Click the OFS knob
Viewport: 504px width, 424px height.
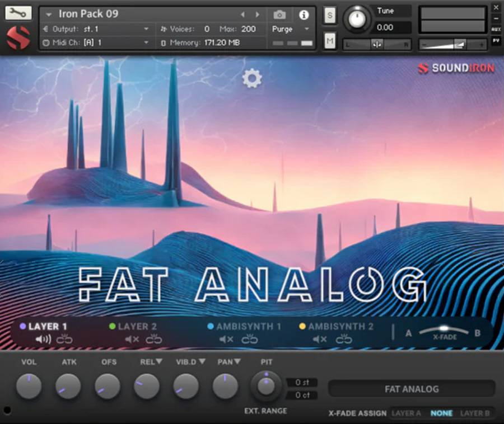coord(108,386)
